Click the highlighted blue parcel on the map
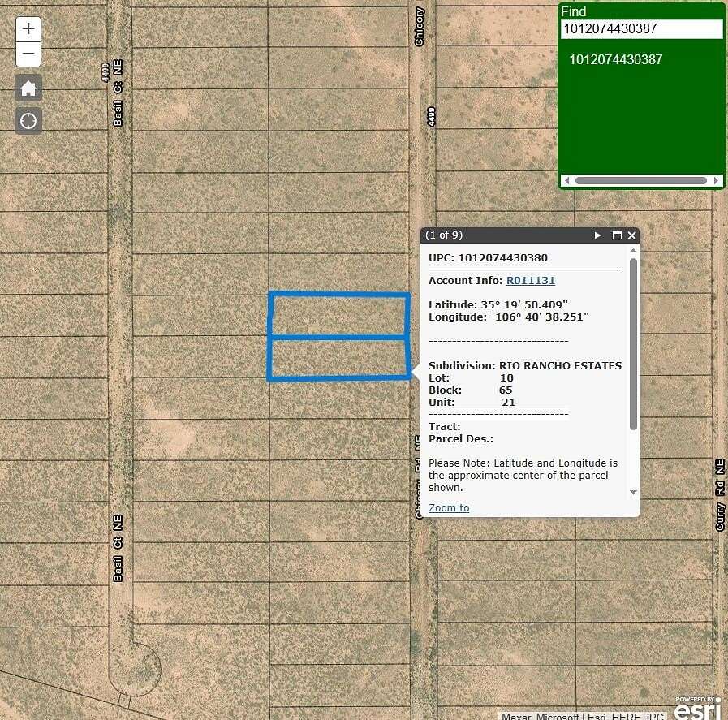Screen dimensions: 728x720 [x=338, y=335]
